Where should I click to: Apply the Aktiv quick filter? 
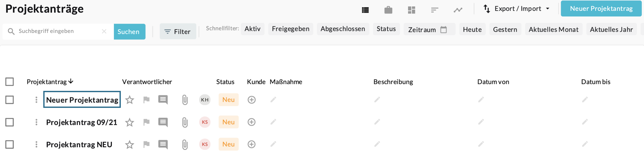coord(252,29)
